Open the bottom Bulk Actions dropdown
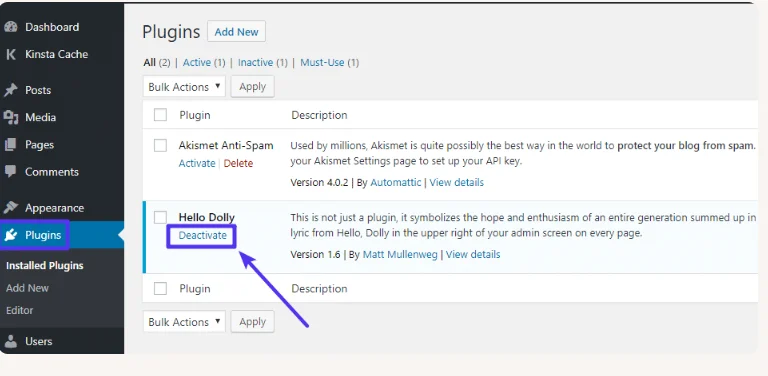This screenshot has height=376, width=768. click(184, 322)
